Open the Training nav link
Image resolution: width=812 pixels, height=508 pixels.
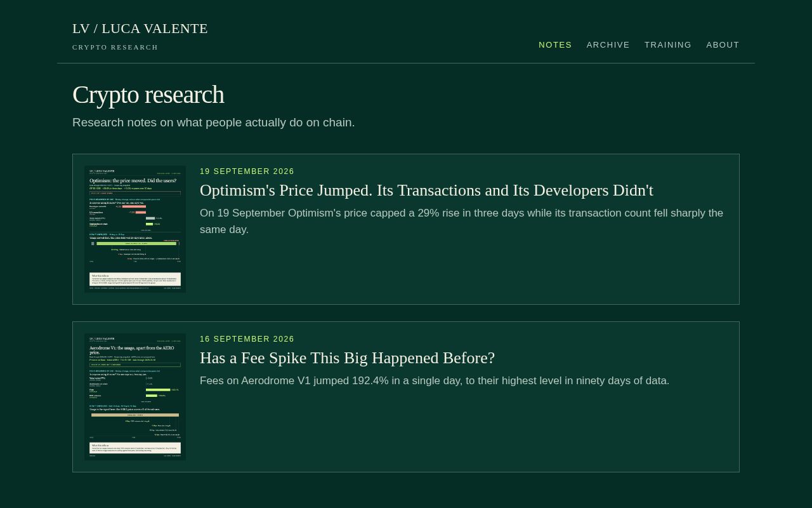[667, 45]
